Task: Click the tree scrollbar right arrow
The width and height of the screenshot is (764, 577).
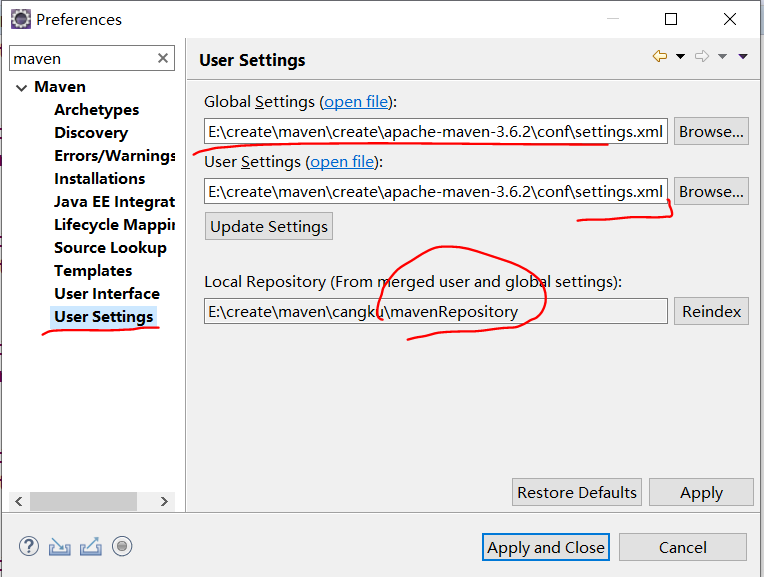Action: (164, 501)
